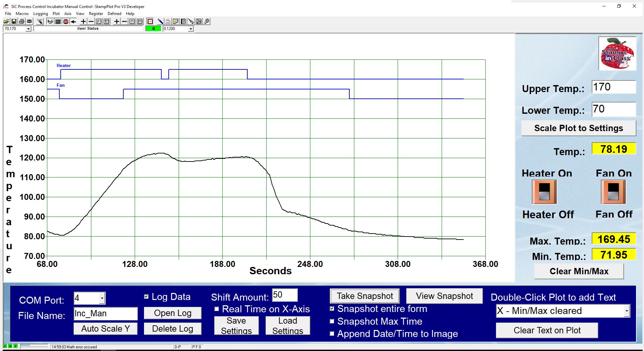Click the Open Log button

(x=173, y=313)
